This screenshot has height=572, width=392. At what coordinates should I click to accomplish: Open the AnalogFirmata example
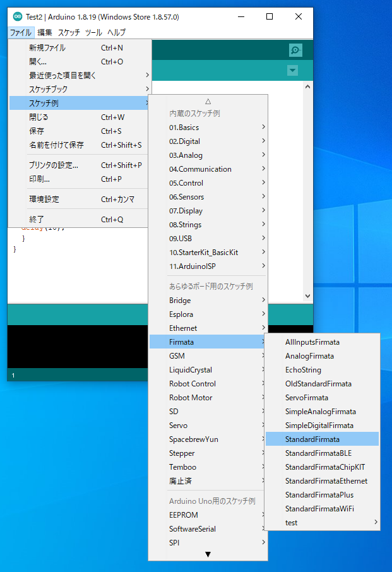click(323, 355)
